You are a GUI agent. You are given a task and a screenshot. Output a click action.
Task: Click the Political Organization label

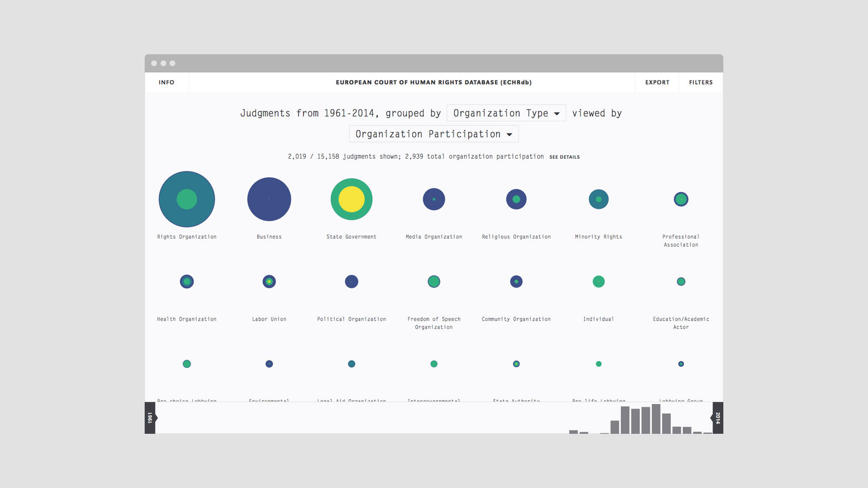(351, 319)
